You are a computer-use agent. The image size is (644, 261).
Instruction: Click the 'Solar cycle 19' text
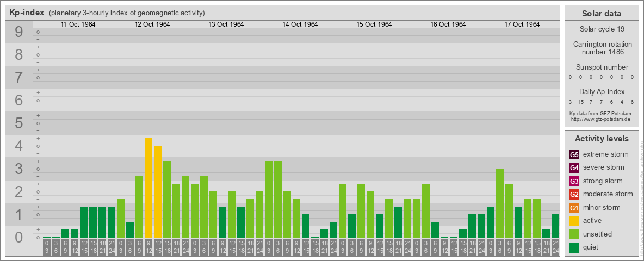pos(602,29)
